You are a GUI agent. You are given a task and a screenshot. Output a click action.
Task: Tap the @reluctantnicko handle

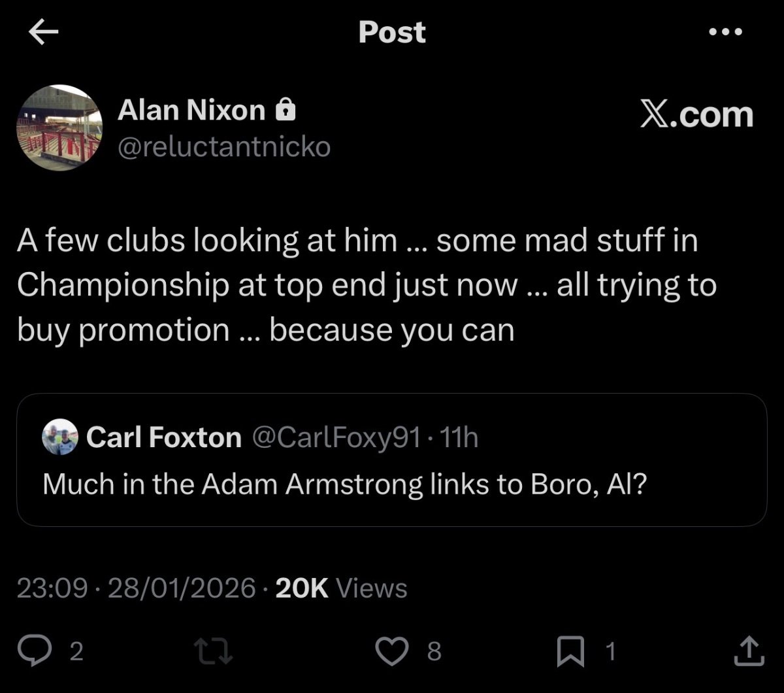point(224,147)
